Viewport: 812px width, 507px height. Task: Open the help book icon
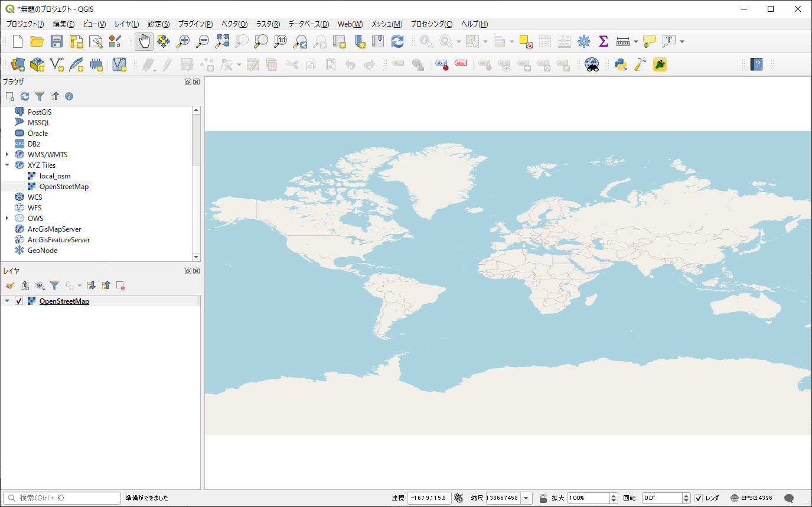pyautogui.click(x=756, y=64)
